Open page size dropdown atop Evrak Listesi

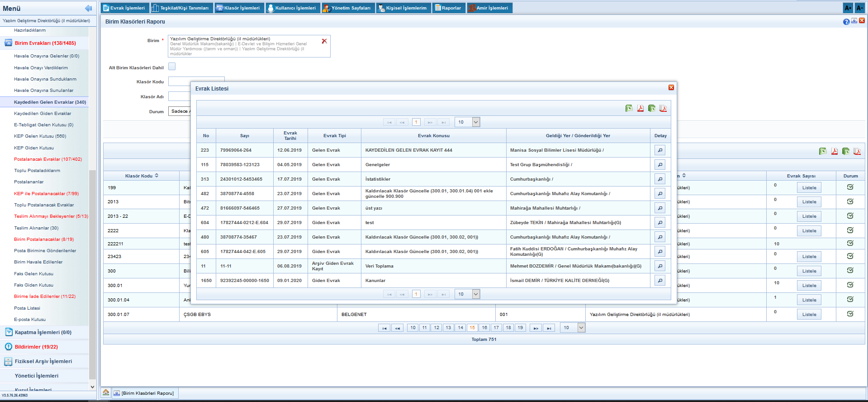[475, 122]
